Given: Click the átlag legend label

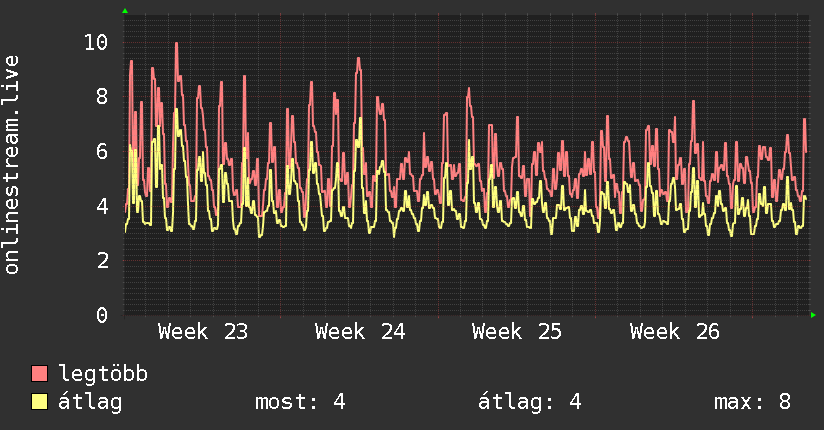Looking at the screenshot, I should pos(90,402).
